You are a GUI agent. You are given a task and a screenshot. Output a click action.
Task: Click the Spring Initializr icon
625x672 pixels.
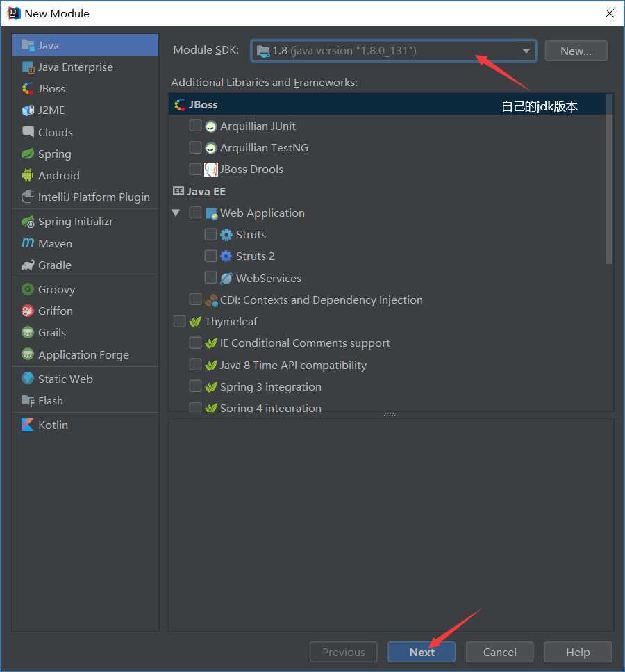pos(28,222)
